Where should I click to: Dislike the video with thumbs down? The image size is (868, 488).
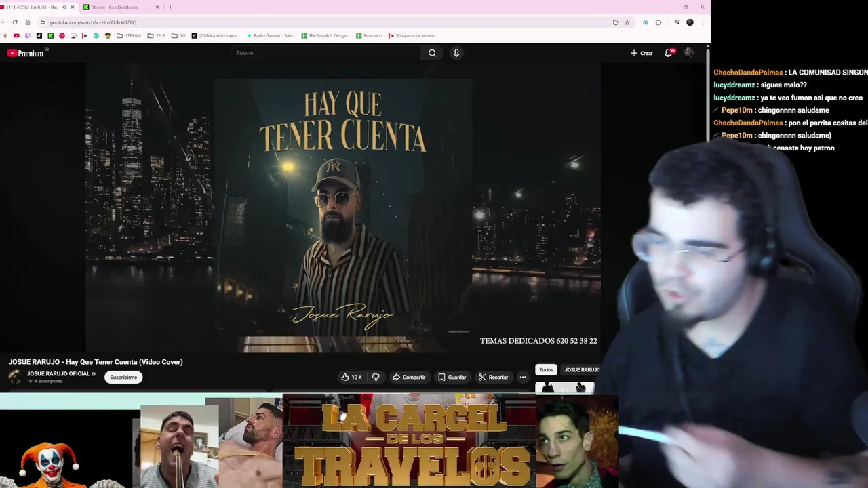[x=375, y=377]
